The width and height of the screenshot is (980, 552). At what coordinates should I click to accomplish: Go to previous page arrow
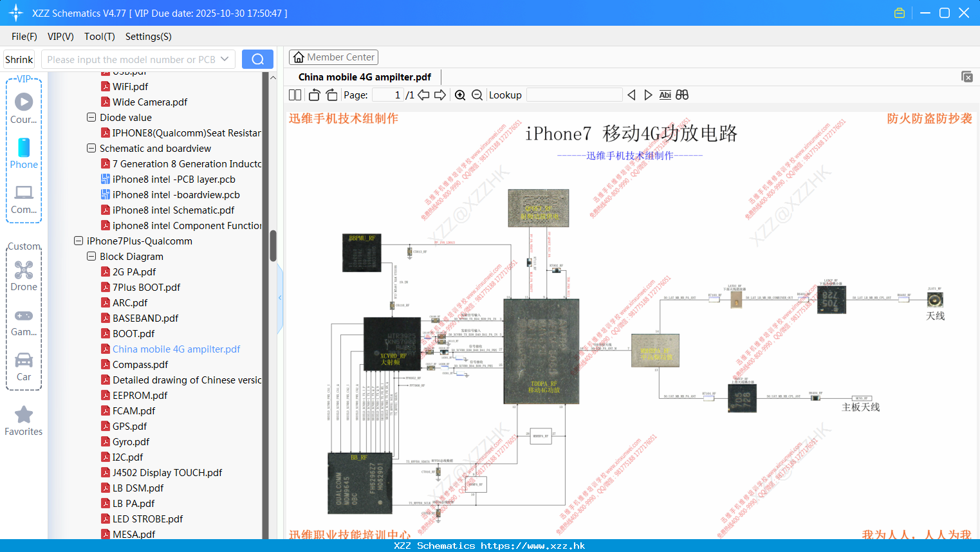pyautogui.click(x=423, y=95)
